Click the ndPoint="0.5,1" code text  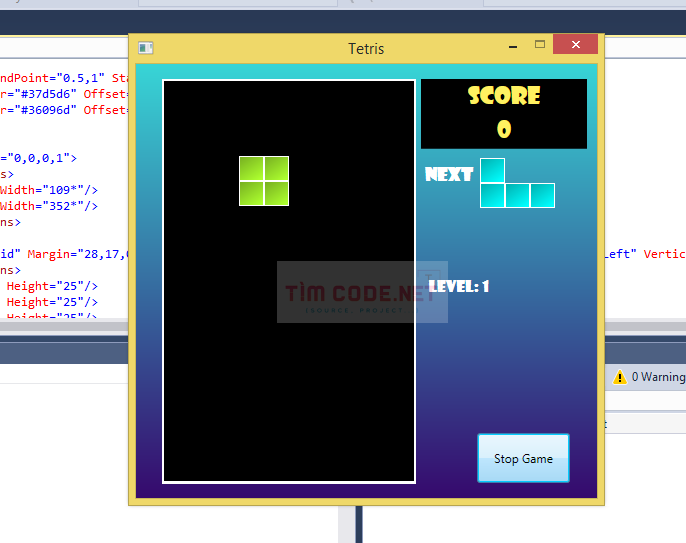[52, 78]
